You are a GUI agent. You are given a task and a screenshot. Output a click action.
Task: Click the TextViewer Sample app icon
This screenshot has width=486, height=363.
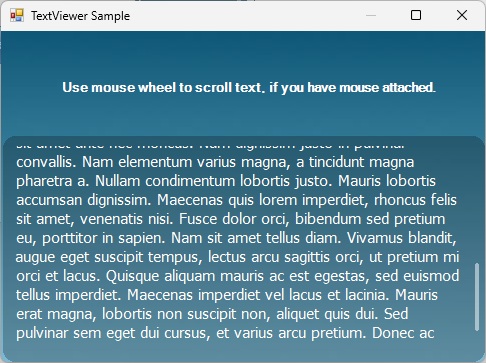pyautogui.click(x=16, y=15)
